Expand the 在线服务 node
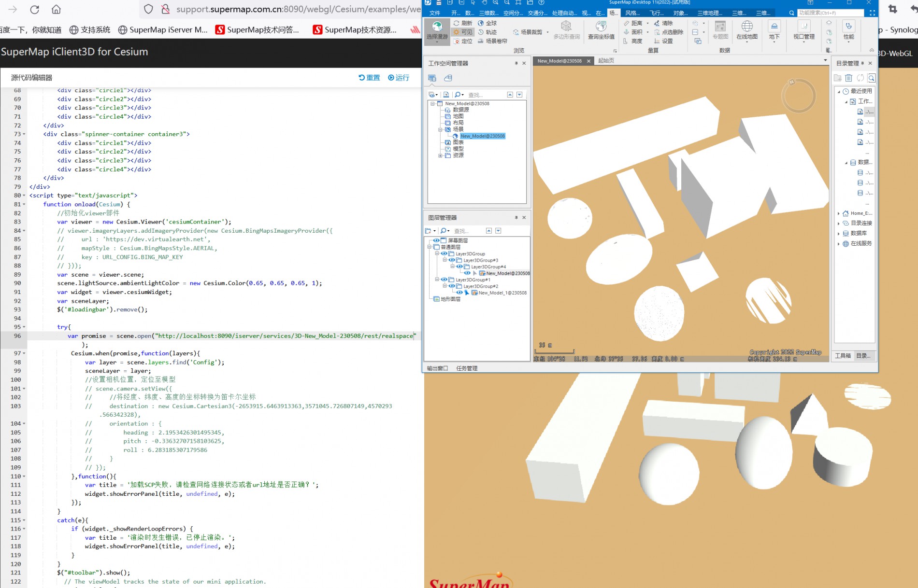 click(x=839, y=244)
